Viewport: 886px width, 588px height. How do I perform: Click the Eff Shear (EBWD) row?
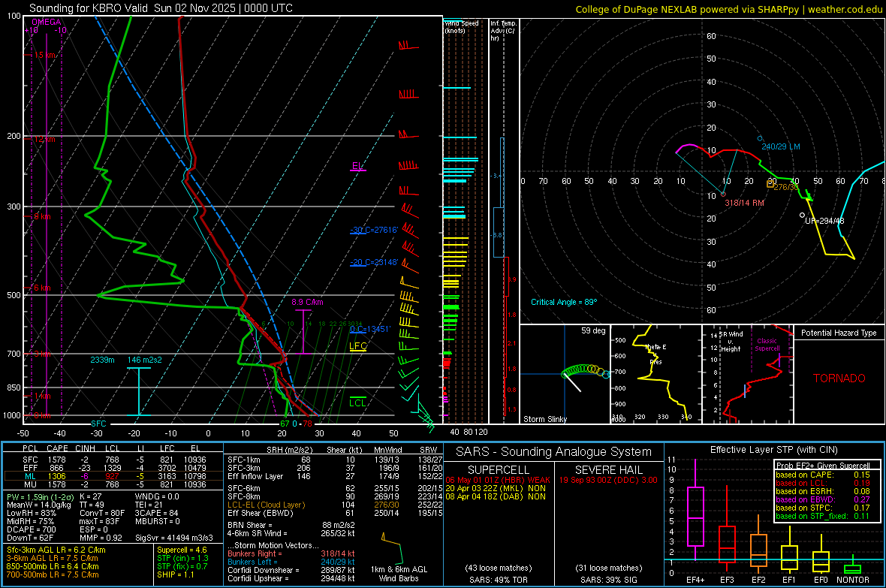click(x=335, y=514)
